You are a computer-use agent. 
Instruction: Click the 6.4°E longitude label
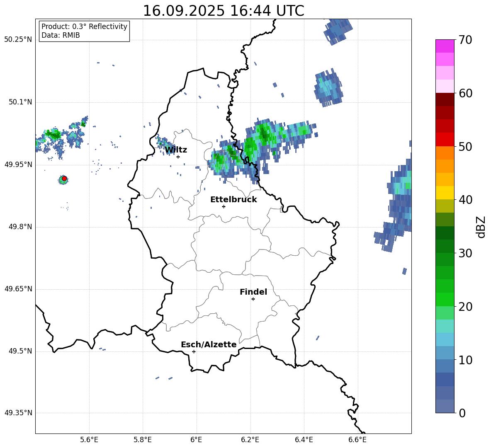(304, 440)
